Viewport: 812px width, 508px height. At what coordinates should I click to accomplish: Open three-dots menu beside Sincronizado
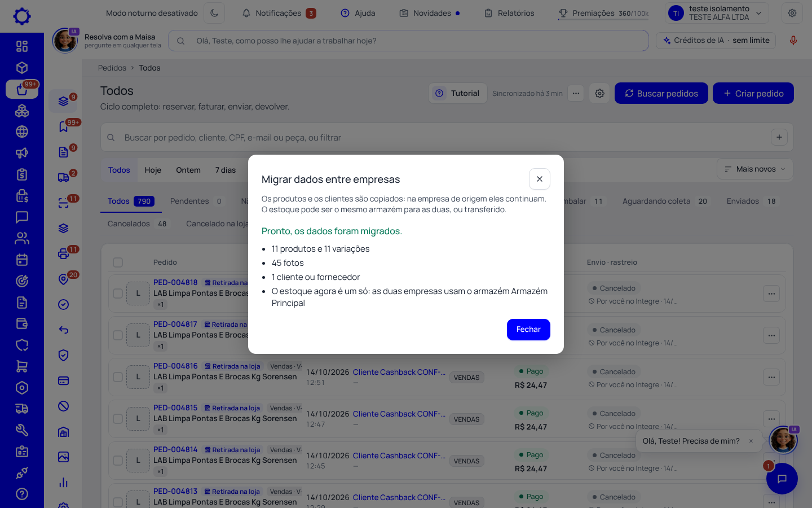pyautogui.click(x=576, y=93)
